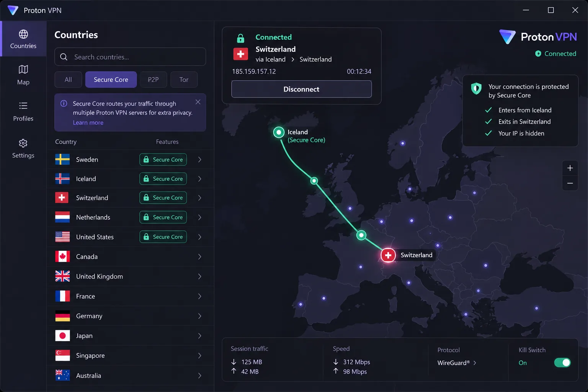
Task: Show All countries filter tab
Action: tap(68, 80)
